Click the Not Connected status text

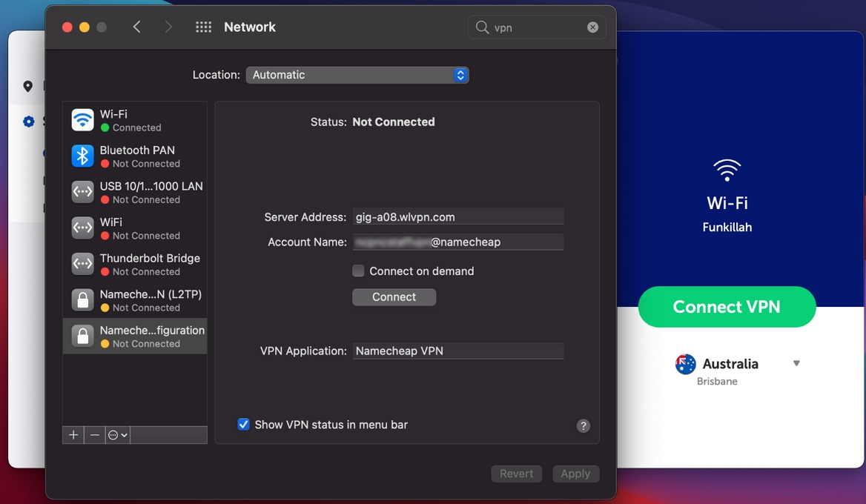tap(394, 122)
